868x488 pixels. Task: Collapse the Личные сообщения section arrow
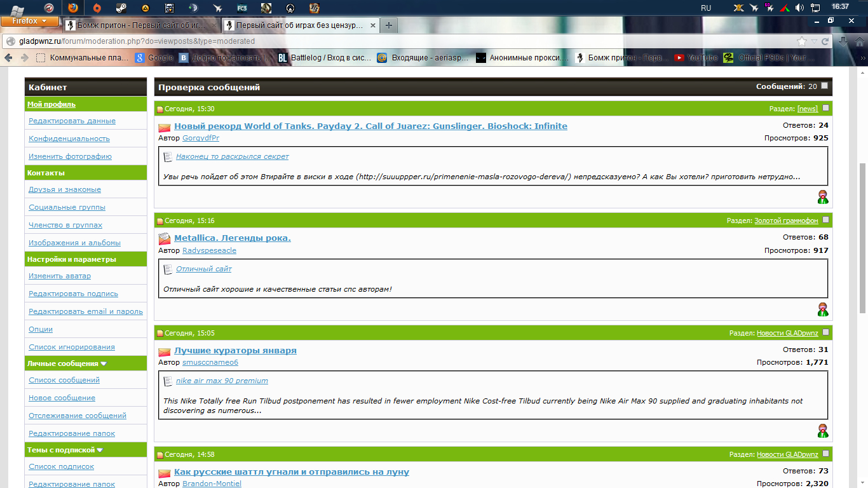coord(104,364)
